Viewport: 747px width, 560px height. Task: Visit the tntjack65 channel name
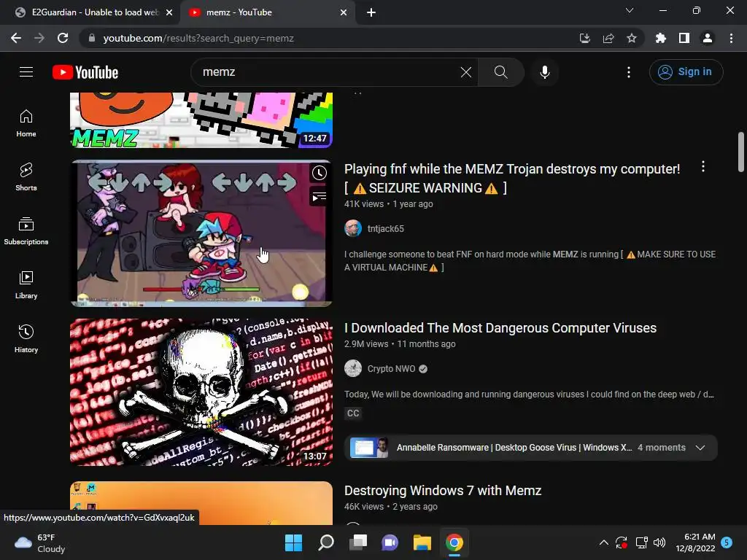pyautogui.click(x=385, y=228)
